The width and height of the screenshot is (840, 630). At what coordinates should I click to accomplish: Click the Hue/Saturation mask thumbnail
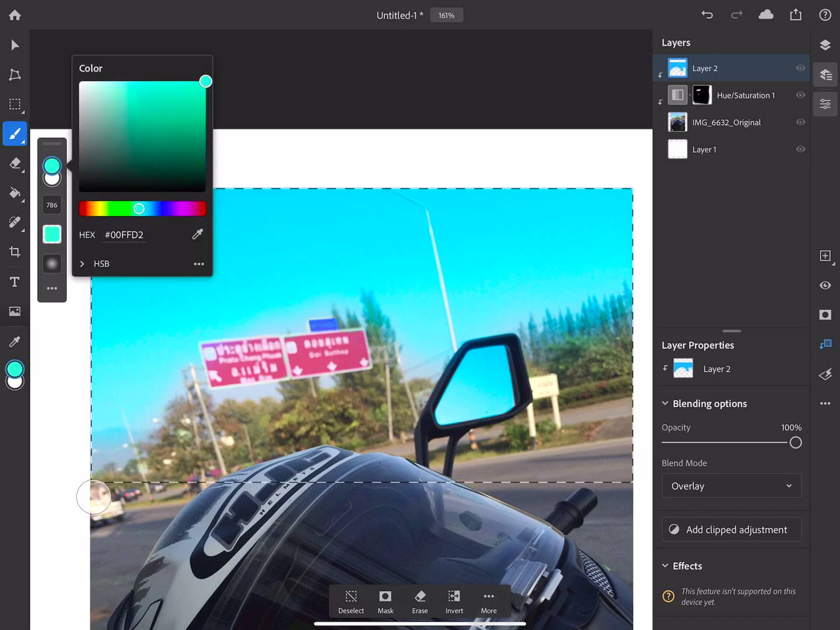coord(702,95)
